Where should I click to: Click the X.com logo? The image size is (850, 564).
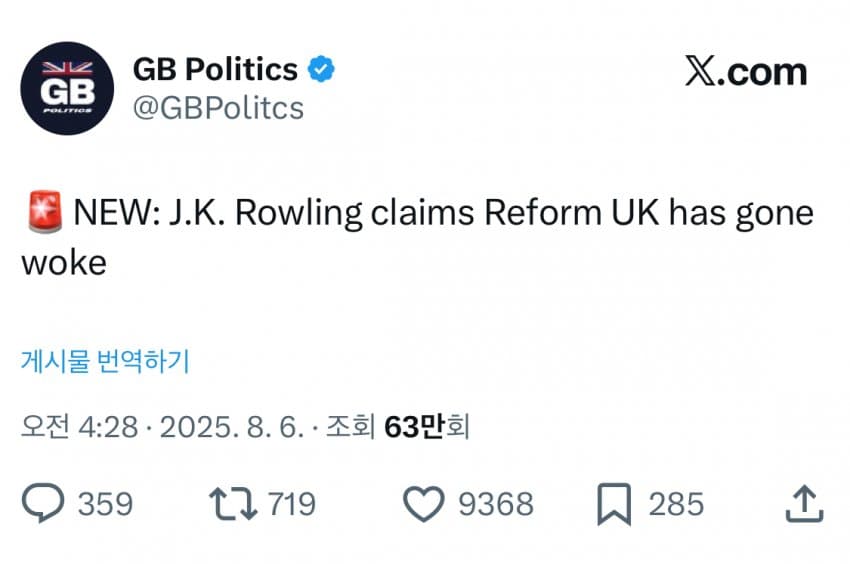tap(745, 72)
